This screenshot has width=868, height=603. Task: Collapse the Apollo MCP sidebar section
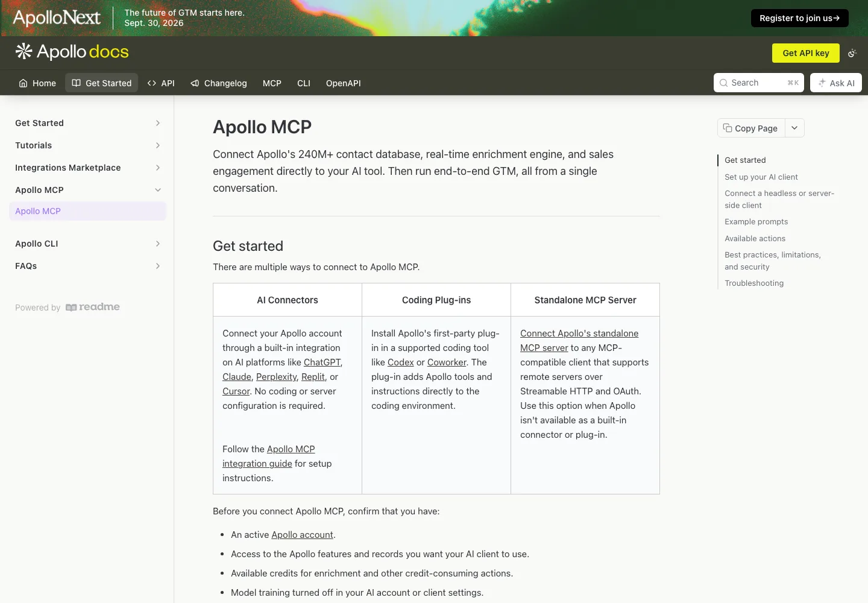(158, 190)
